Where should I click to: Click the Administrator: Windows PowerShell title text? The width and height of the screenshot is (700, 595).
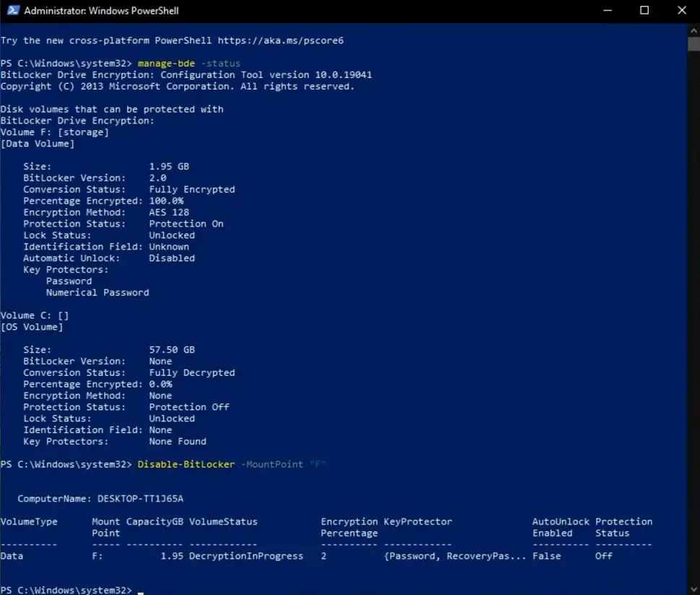tap(101, 11)
